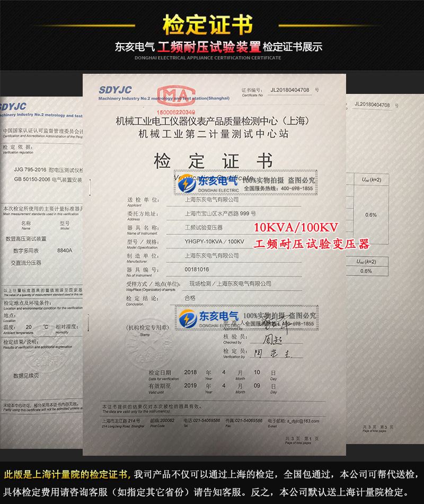Click the 器具名称 field label
Image resolution: width=424 pixels, height=504 pixels.
point(143,228)
